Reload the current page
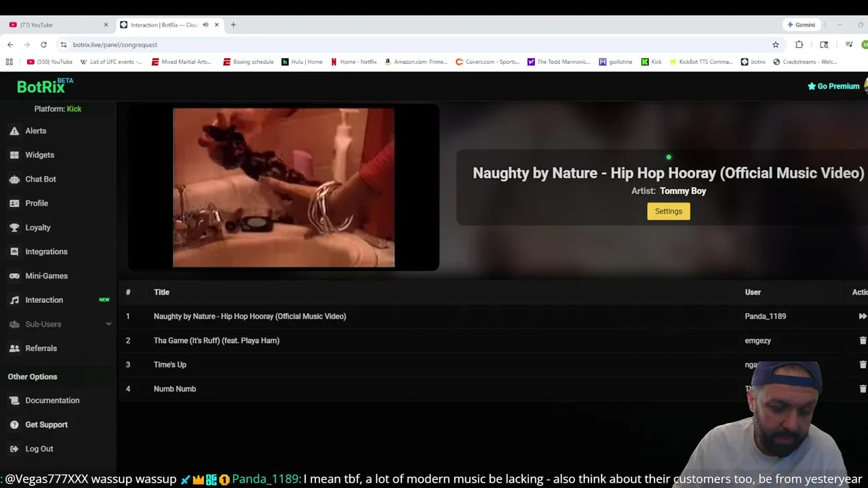 pyautogui.click(x=43, y=45)
